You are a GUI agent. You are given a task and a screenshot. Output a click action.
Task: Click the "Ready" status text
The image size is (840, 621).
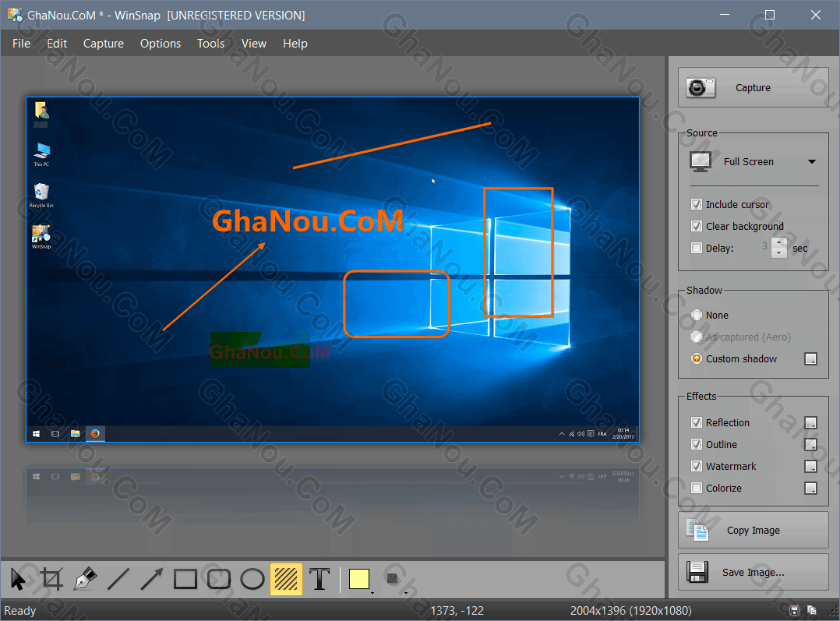19,611
